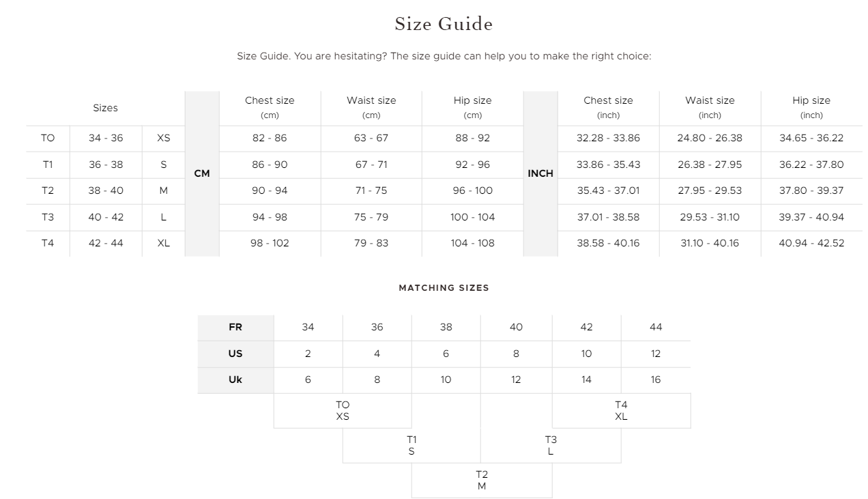The height and width of the screenshot is (499, 868).
Task: Click the Uk row label
Action: click(x=235, y=380)
